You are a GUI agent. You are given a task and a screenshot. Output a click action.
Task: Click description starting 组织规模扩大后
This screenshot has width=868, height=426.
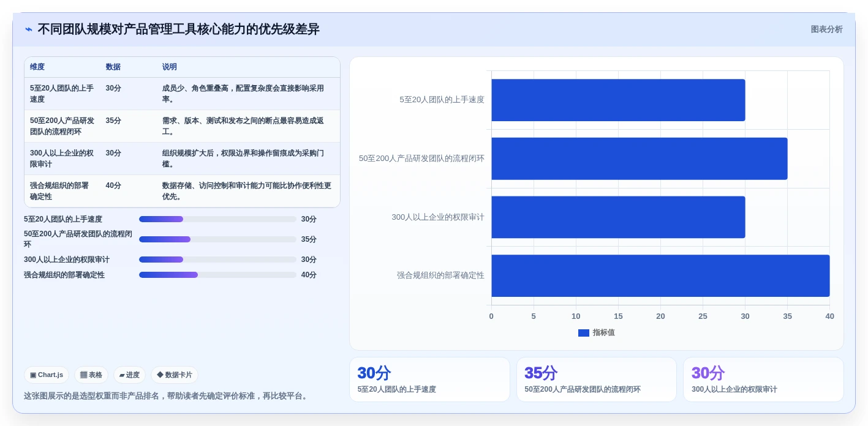(243, 159)
